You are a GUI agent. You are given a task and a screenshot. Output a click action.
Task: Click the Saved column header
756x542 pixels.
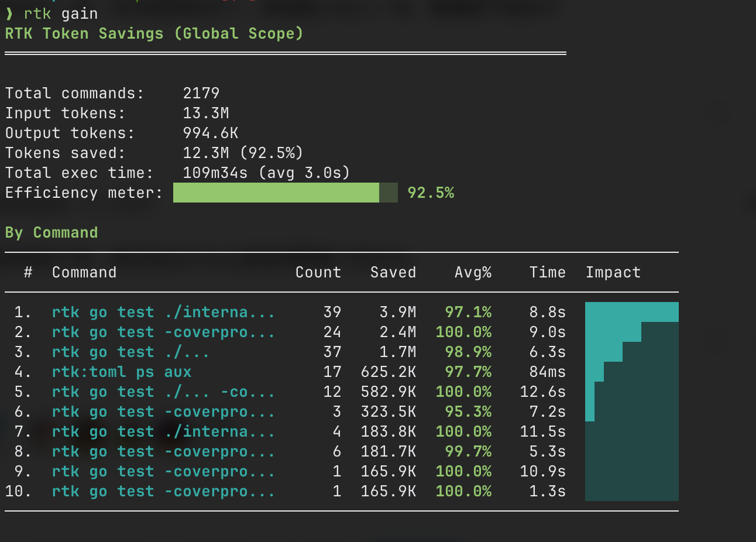coord(393,272)
